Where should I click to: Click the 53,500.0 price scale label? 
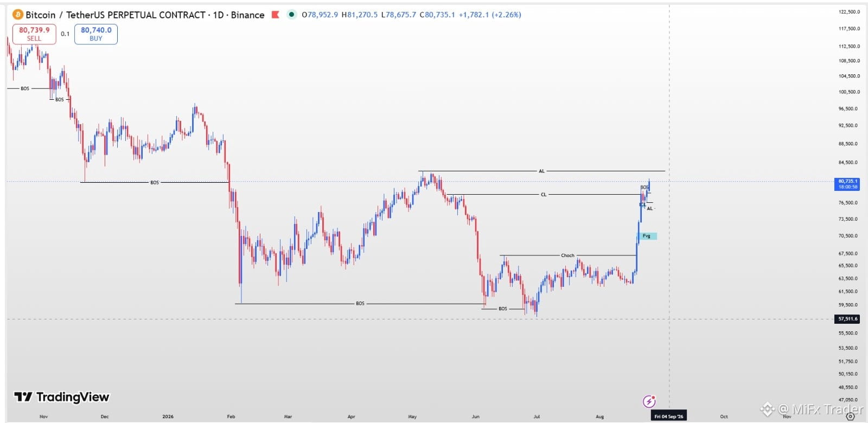pos(848,348)
